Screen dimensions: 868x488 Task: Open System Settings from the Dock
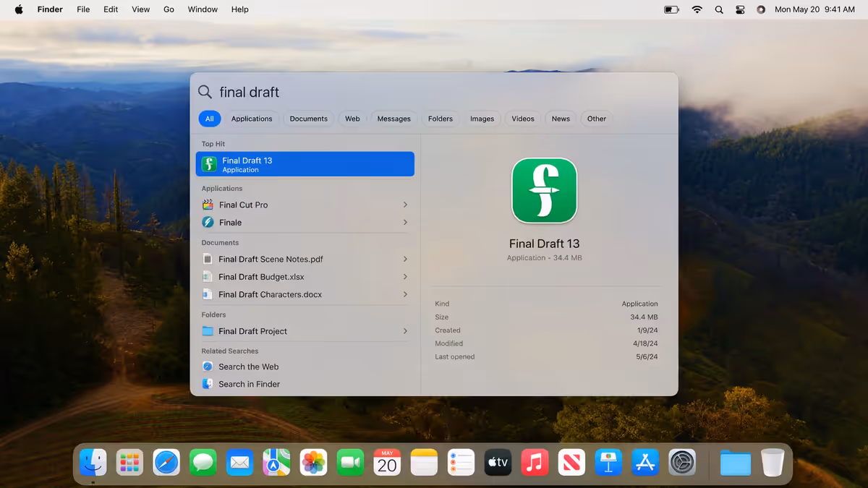[682, 463]
